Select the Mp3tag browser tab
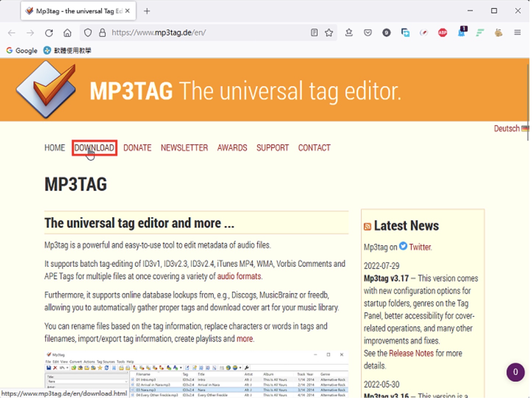Screen dimensions: 532x400 tap(79, 11)
